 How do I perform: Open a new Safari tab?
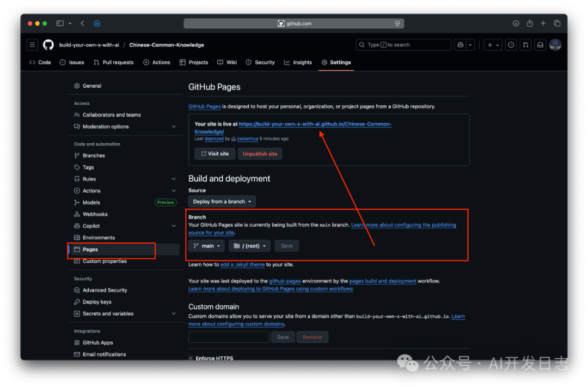[543, 23]
